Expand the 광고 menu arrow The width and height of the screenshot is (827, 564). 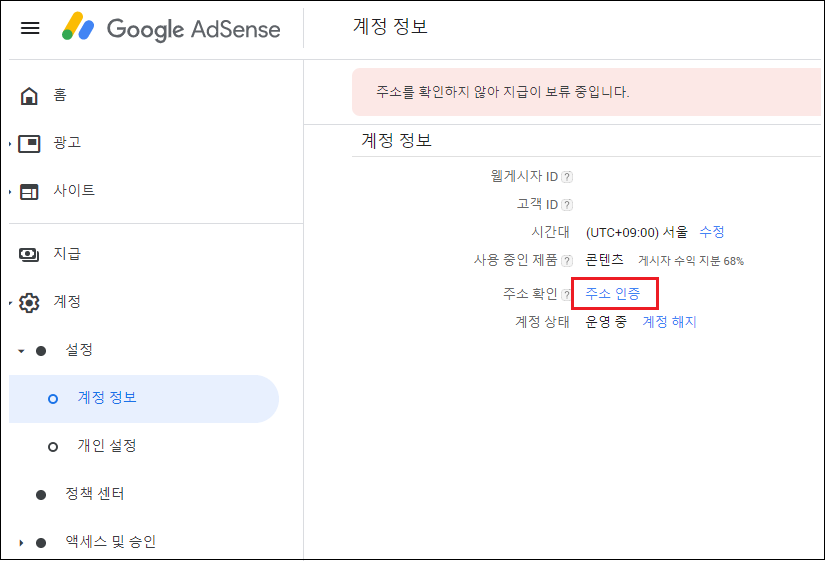[10, 144]
